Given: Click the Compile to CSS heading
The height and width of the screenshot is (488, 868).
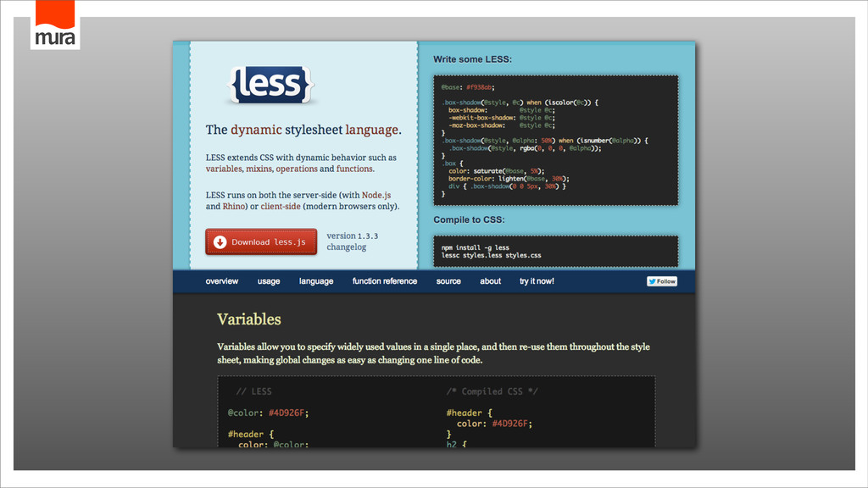Looking at the screenshot, I should (469, 219).
